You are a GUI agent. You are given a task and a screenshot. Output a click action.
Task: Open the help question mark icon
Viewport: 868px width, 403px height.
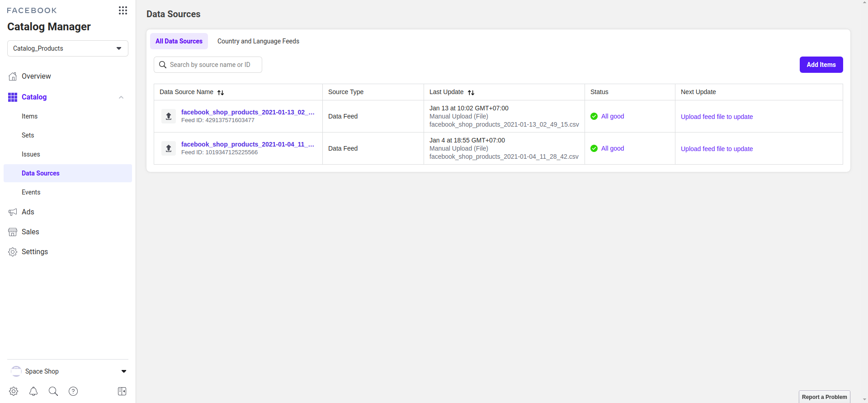tap(73, 391)
